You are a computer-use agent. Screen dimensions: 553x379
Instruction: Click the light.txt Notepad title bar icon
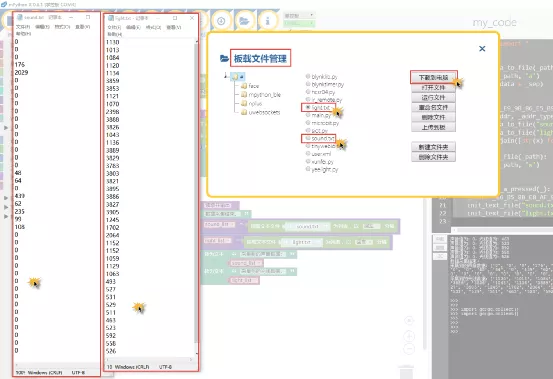tap(110, 18)
